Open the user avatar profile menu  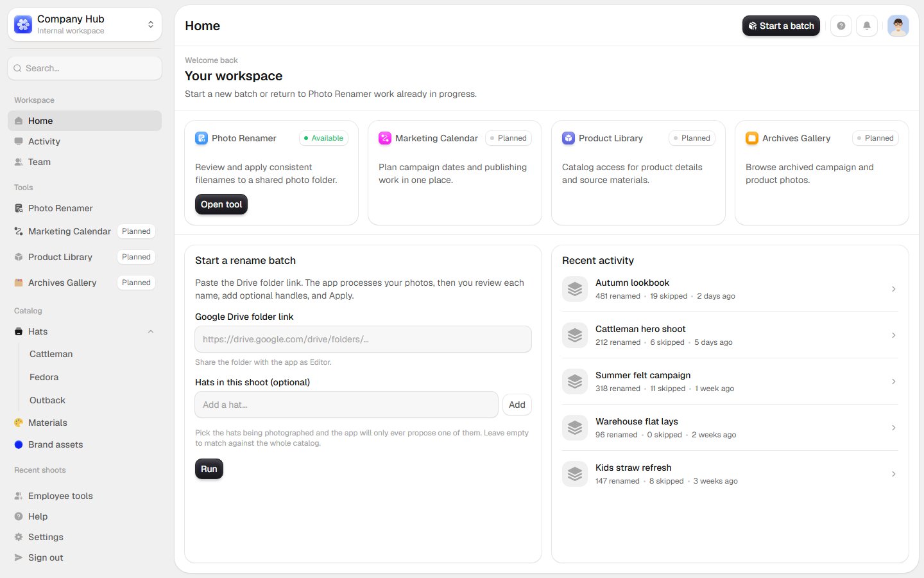898,26
